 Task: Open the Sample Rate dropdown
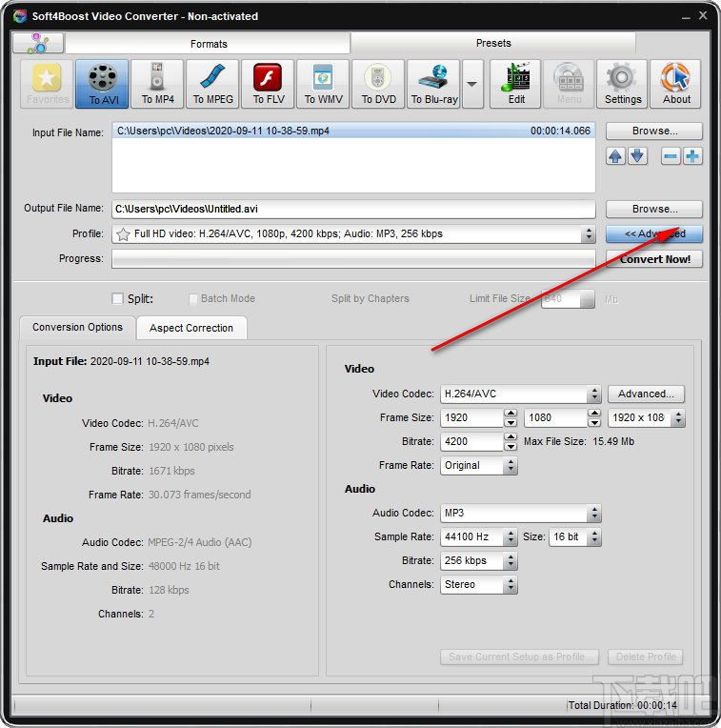511,537
